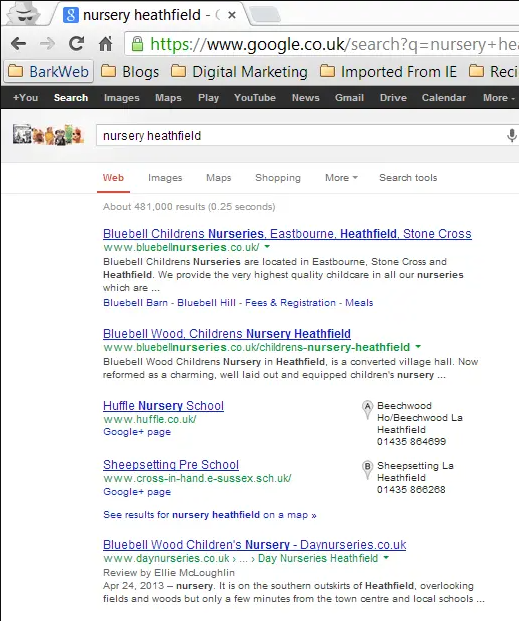Go back with the browser back arrow
This screenshot has width=519, height=621.
[18, 44]
